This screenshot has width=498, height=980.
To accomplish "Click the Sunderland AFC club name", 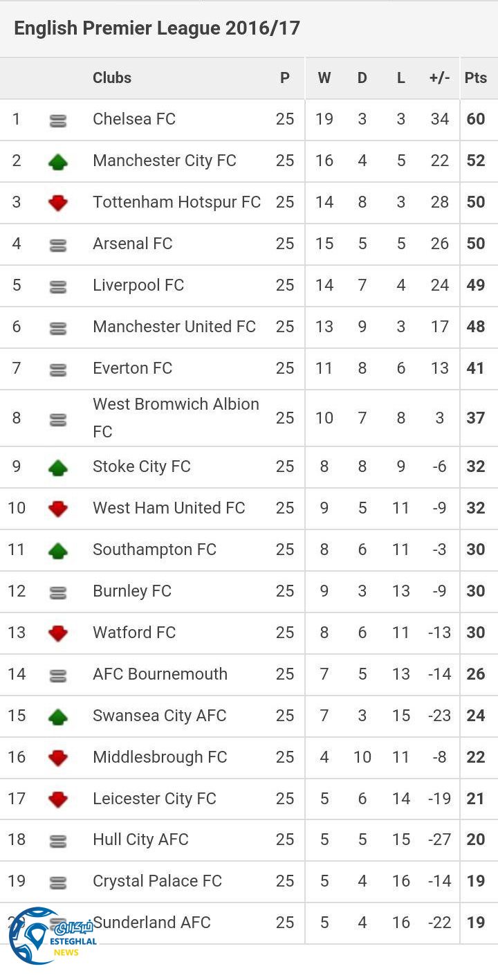I will [152, 922].
